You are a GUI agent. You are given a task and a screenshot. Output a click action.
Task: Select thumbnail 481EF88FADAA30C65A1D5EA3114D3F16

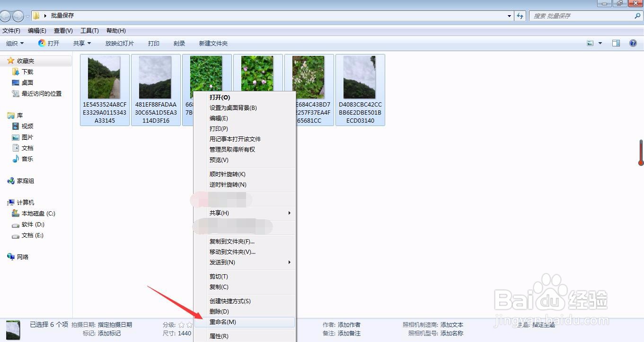[x=156, y=90]
